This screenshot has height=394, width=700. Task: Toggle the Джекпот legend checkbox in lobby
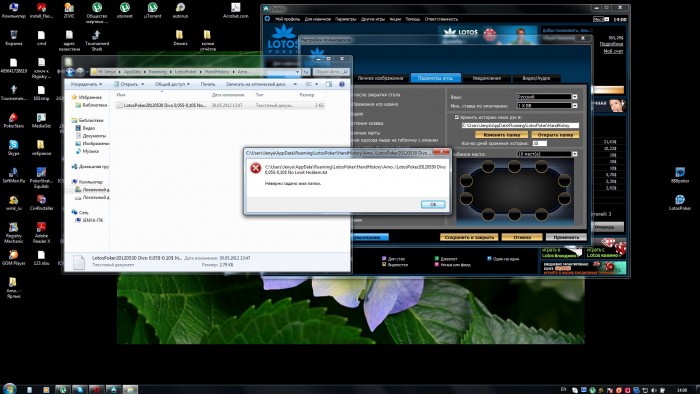437,258
